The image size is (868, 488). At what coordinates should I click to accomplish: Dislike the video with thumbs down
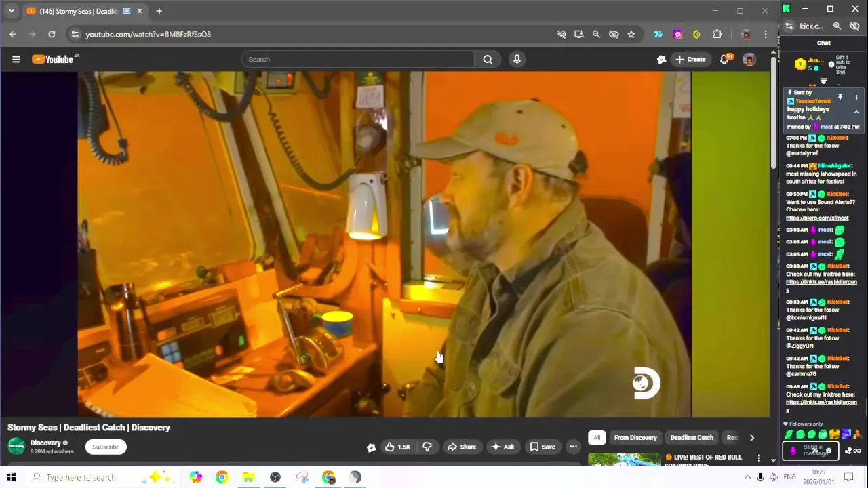click(427, 447)
